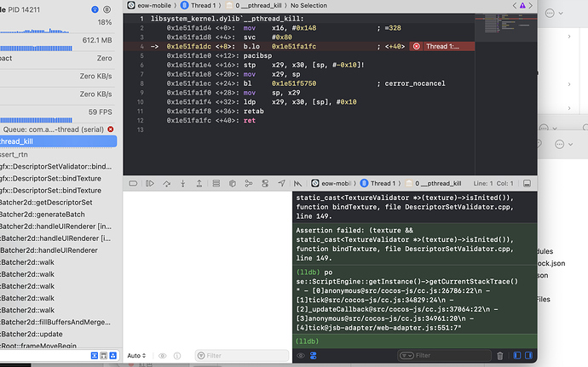Click the ellipsis menu in background window top right
Viewport: 588px width, 367px height.
(x=550, y=14)
